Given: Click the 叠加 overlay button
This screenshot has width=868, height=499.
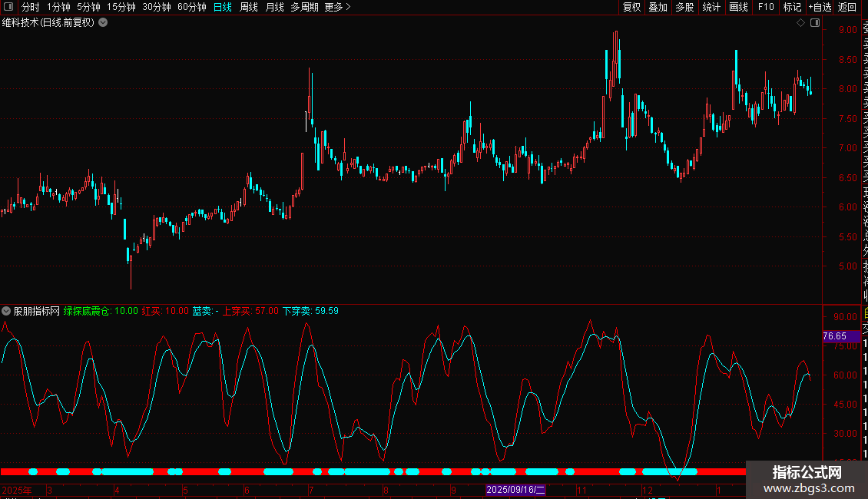Looking at the screenshot, I should coord(658,7).
